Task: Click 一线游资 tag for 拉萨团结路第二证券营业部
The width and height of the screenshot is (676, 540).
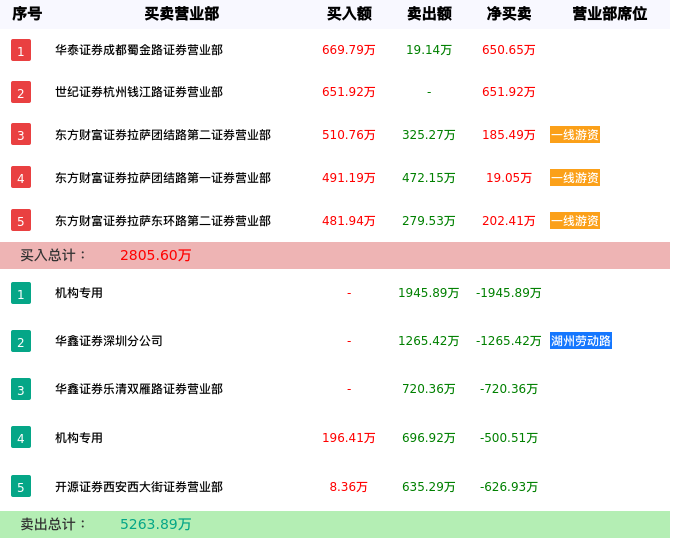Action: pyautogui.click(x=575, y=135)
